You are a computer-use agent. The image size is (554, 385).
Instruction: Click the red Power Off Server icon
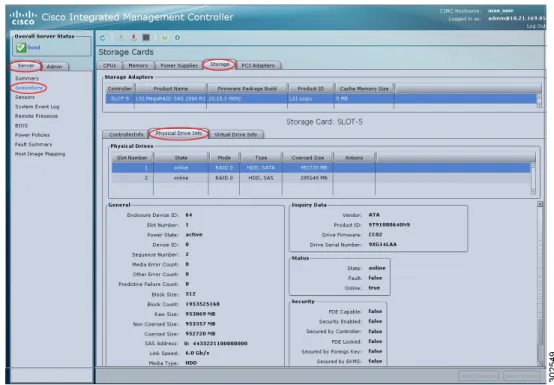(x=134, y=37)
